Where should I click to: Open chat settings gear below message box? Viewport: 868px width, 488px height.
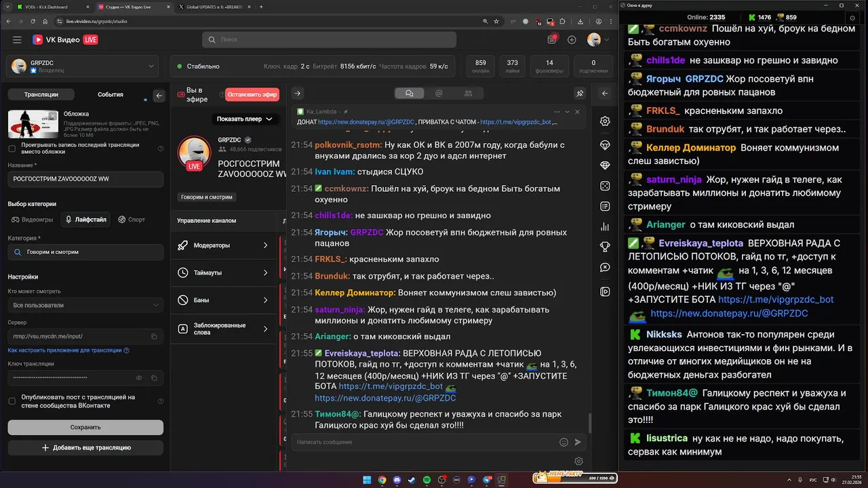tap(578, 461)
